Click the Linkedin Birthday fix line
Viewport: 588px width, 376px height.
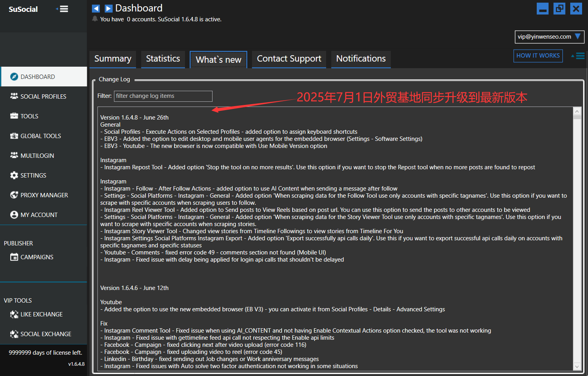pyautogui.click(x=209, y=359)
